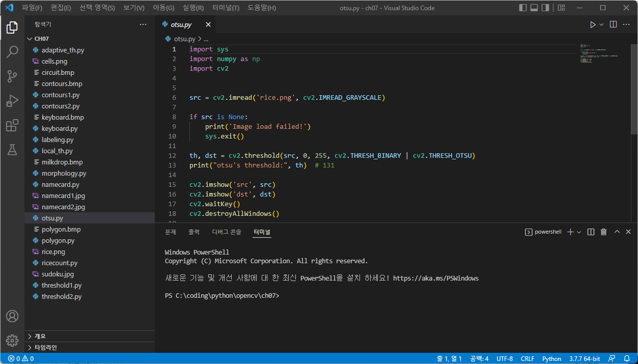Change indentation via 공백: 4
Viewport: 638px width, 364px height.
coord(479,358)
